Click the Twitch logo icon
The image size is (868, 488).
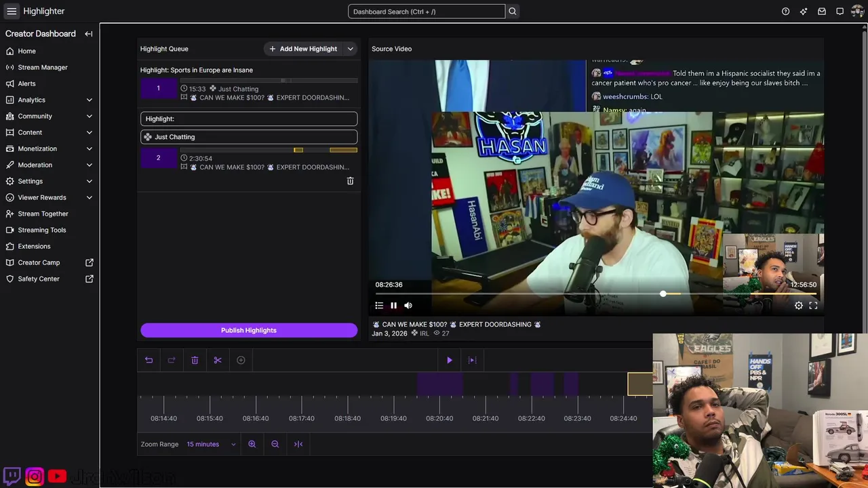(12, 476)
